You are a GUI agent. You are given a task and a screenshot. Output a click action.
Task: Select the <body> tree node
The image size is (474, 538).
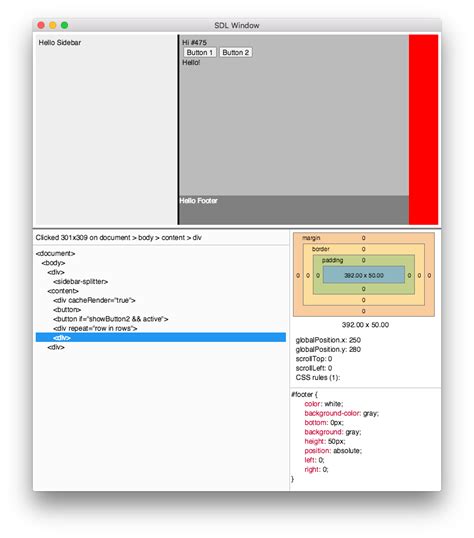point(53,263)
